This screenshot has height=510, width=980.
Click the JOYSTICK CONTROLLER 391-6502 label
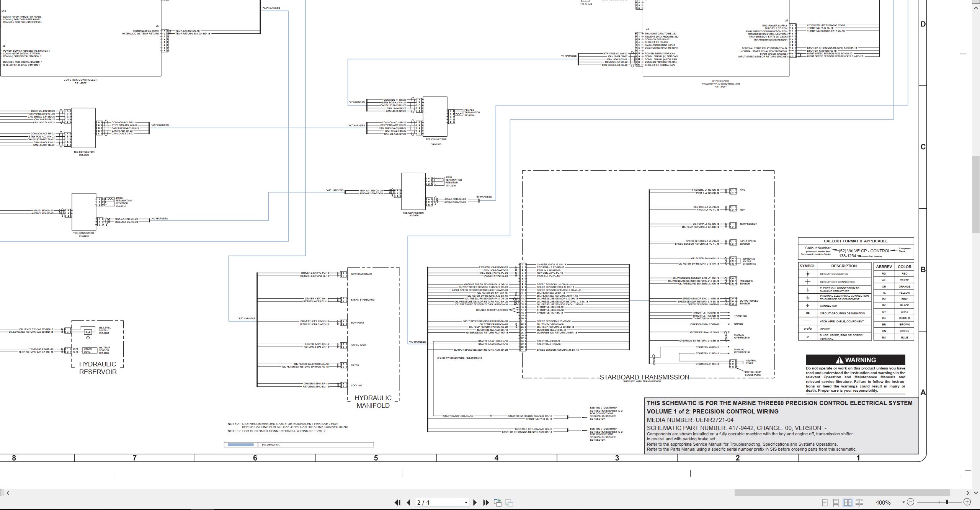(80, 82)
